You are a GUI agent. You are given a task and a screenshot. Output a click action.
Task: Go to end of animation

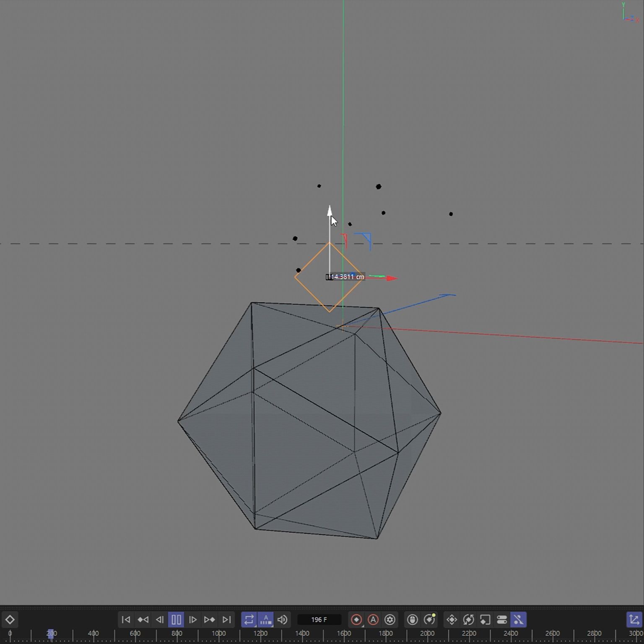226,620
